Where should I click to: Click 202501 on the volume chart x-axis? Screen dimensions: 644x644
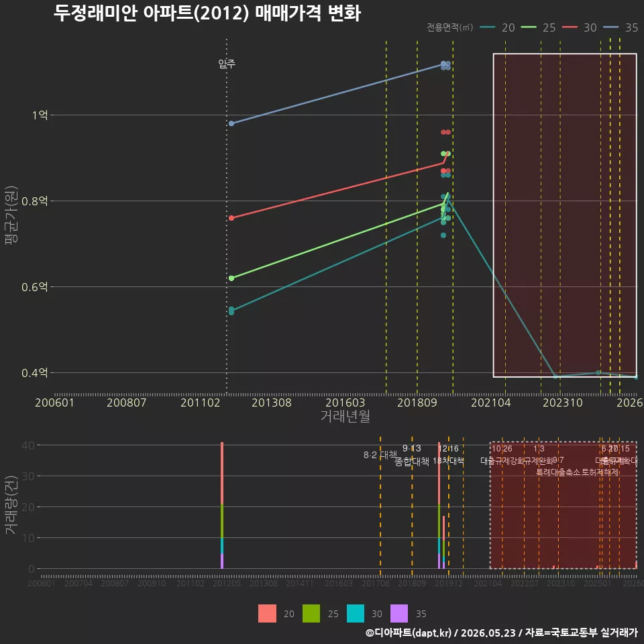point(598,583)
